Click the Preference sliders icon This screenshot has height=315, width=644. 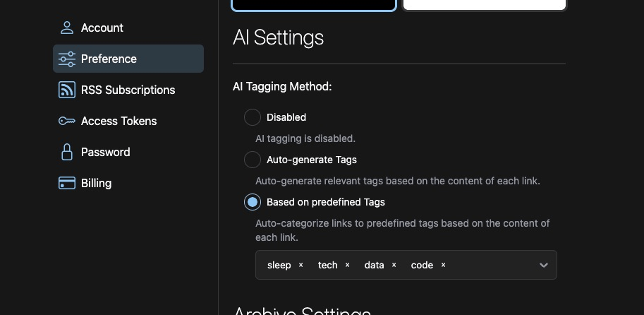pyautogui.click(x=67, y=59)
